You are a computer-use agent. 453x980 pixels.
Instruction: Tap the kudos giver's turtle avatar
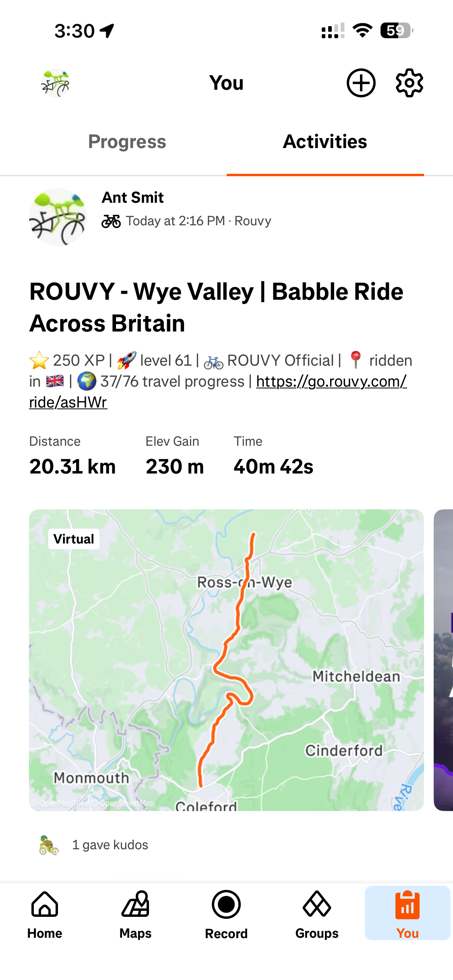49,845
